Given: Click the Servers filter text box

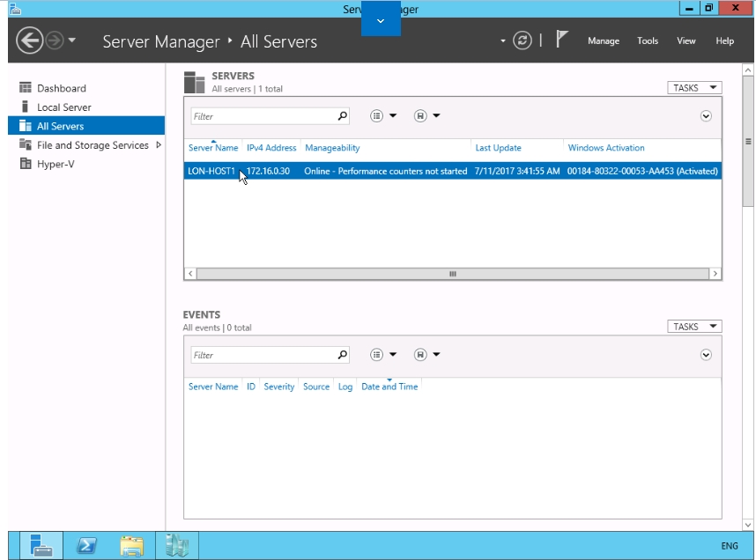Looking at the screenshot, I should pos(263,116).
